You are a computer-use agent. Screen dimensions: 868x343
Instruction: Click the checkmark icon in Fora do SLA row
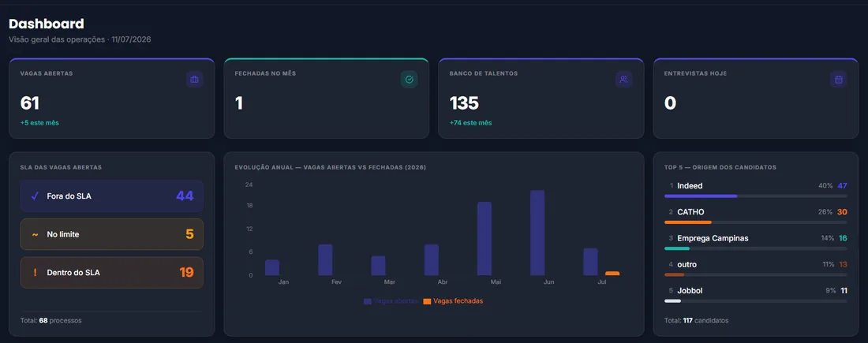[x=35, y=196]
